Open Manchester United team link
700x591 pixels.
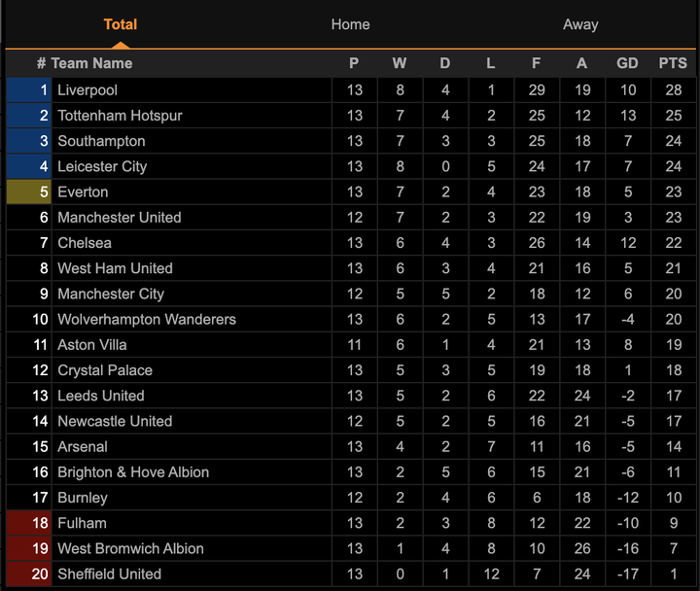(119, 218)
